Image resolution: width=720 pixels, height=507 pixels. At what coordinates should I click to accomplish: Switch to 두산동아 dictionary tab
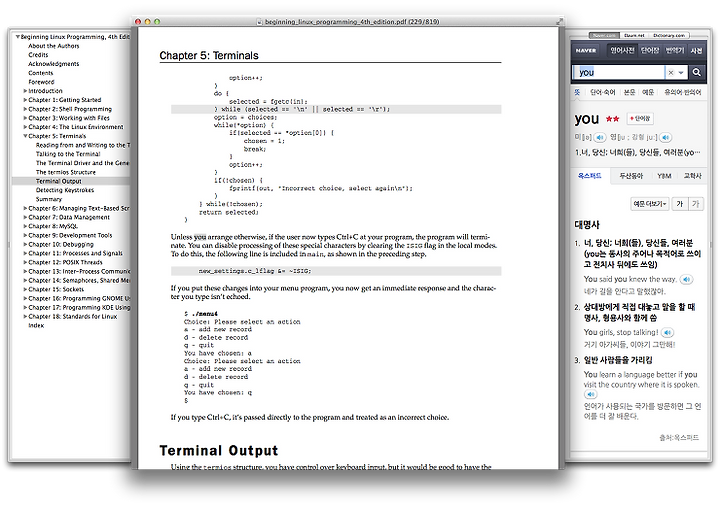(x=631, y=176)
